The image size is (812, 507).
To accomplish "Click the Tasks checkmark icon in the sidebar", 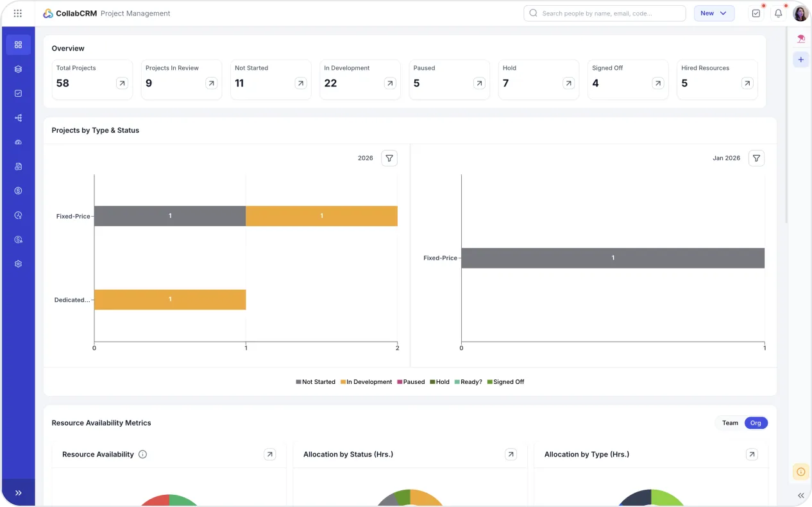I will 18,93.
